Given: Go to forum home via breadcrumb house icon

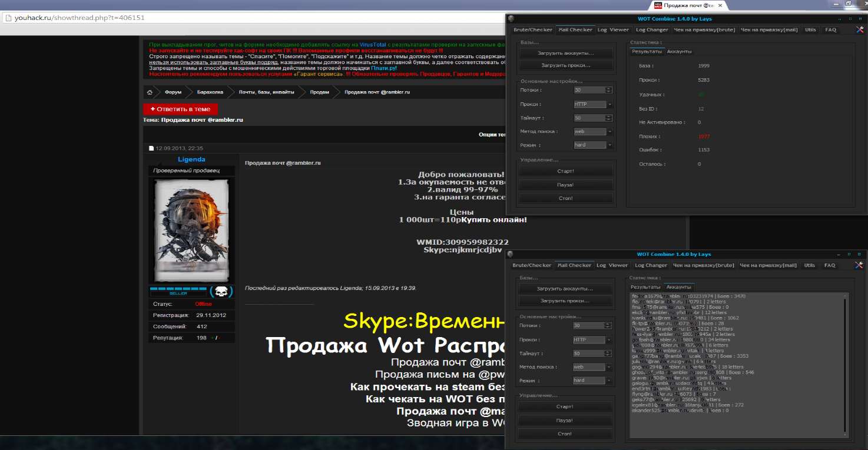Looking at the screenshot, I should (x=150, y=92).
